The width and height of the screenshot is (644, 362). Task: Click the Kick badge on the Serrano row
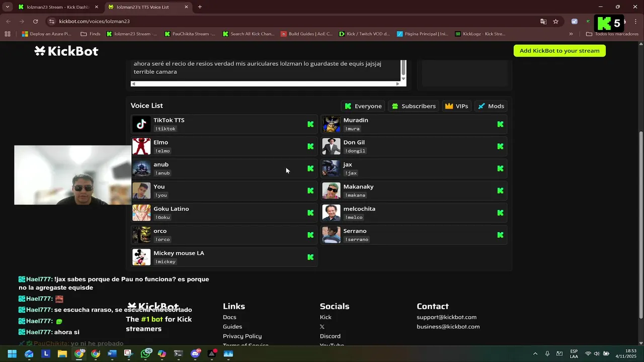click(x=500, y=235)
